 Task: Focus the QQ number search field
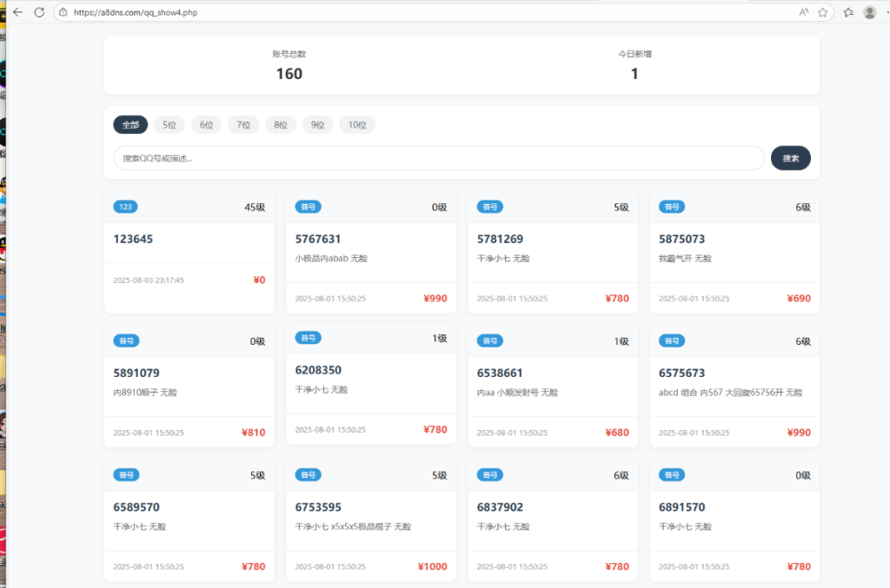[x=439, y=158]
